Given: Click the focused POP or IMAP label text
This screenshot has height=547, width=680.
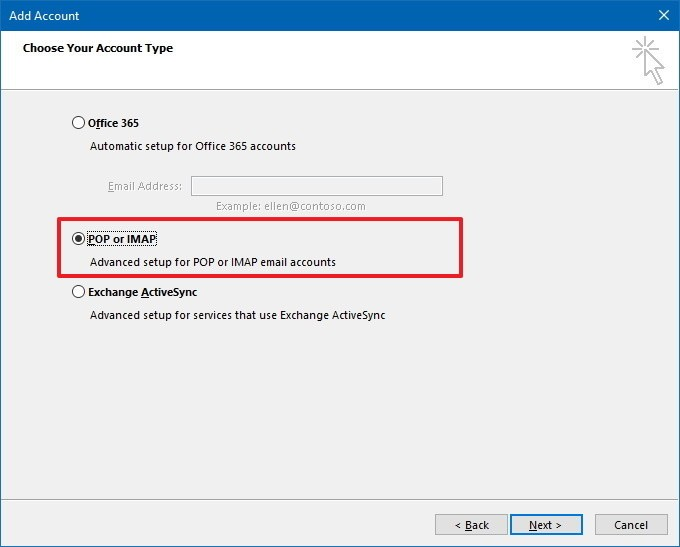Looking at the screenshot, I should 122,239.
